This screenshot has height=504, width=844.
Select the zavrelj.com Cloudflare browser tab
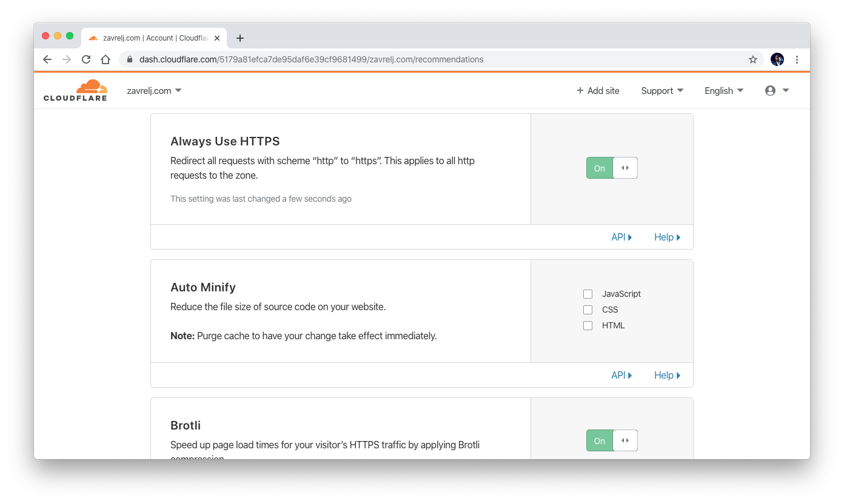[154, 38]
